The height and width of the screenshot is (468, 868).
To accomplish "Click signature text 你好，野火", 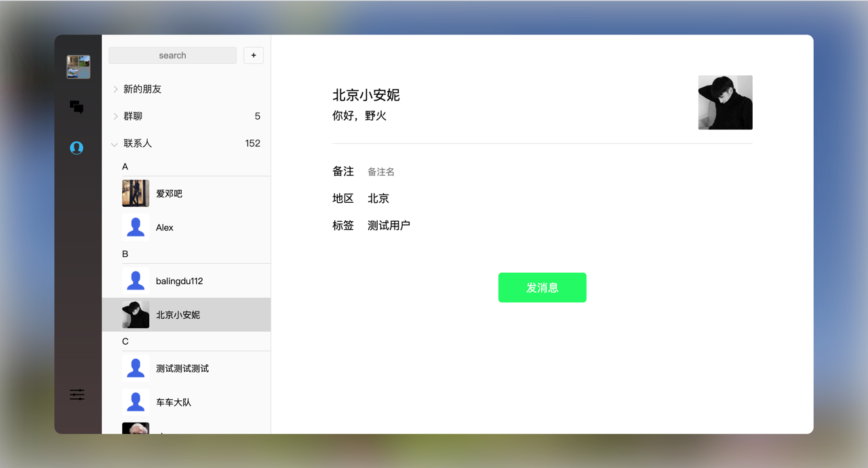I will coord(359,116).
